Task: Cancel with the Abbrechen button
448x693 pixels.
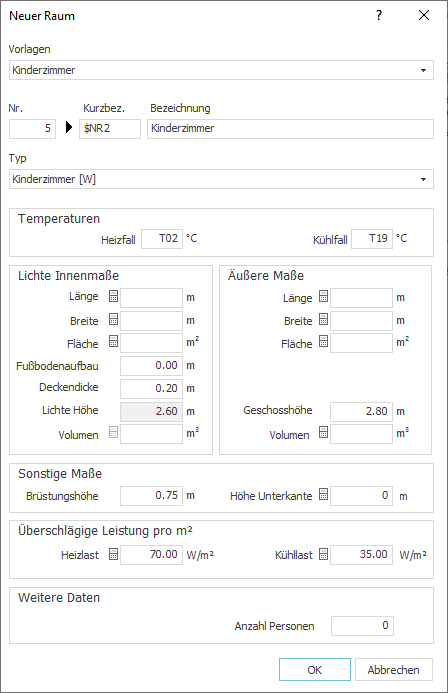Action: click(x=394, y=670)
